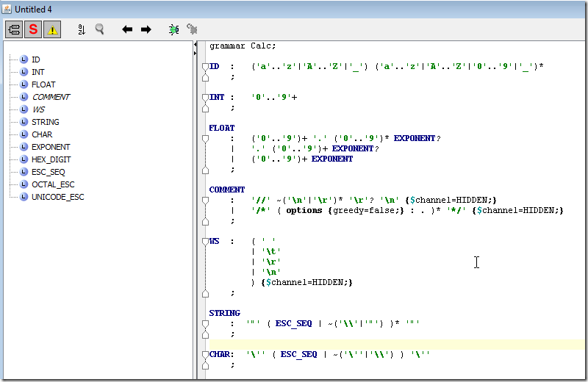Collapse the ID rule fold marker
The height and width of the screenshot is (382, 588).
pos(206,67)
